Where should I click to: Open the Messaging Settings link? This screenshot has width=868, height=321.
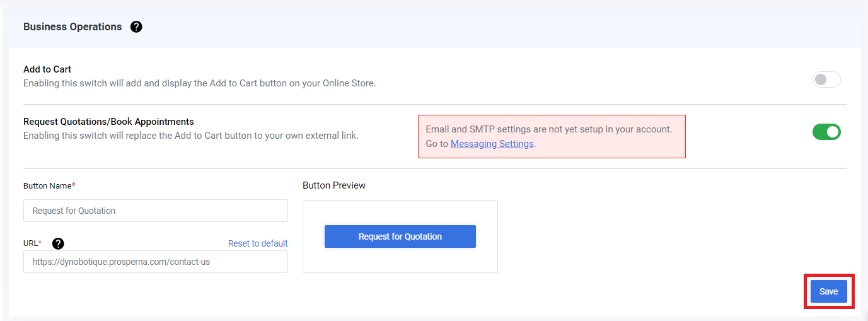pyautogui.click(x=492, y=144)
